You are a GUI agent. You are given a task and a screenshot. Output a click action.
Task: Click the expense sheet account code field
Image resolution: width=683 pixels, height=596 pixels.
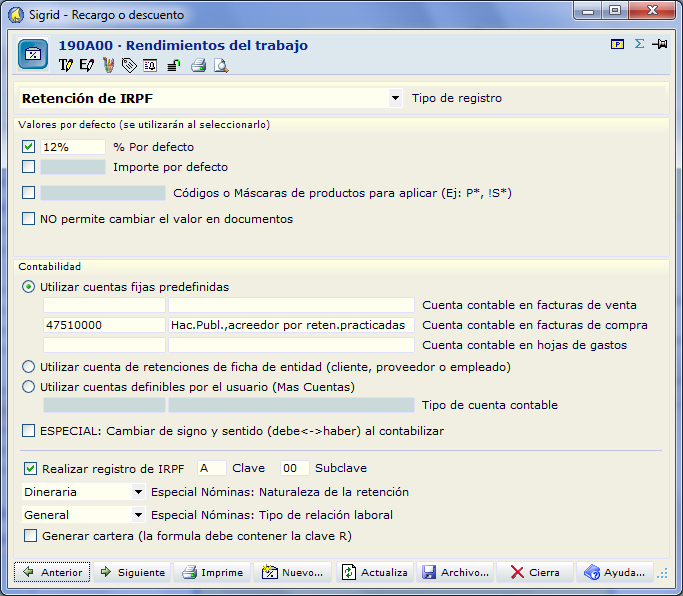click(104, 345)
